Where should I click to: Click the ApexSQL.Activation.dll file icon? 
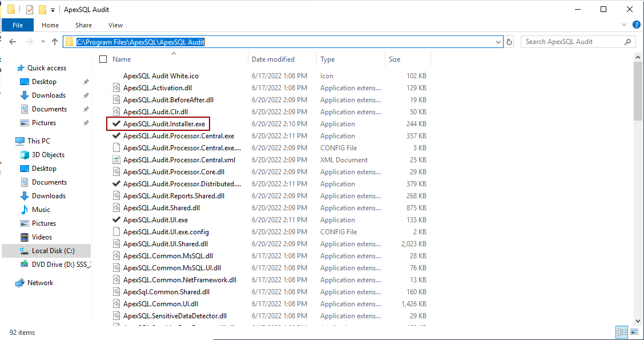pyautogui.click(x=116, y=88)
